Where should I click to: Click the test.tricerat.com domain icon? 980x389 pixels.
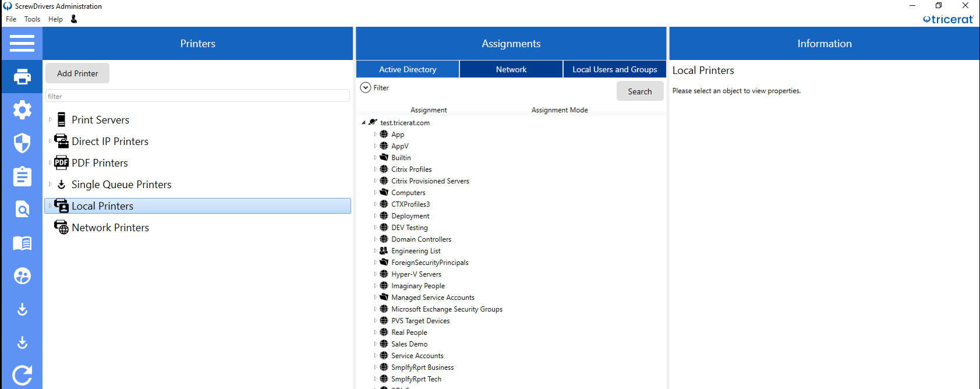(373, 122)
